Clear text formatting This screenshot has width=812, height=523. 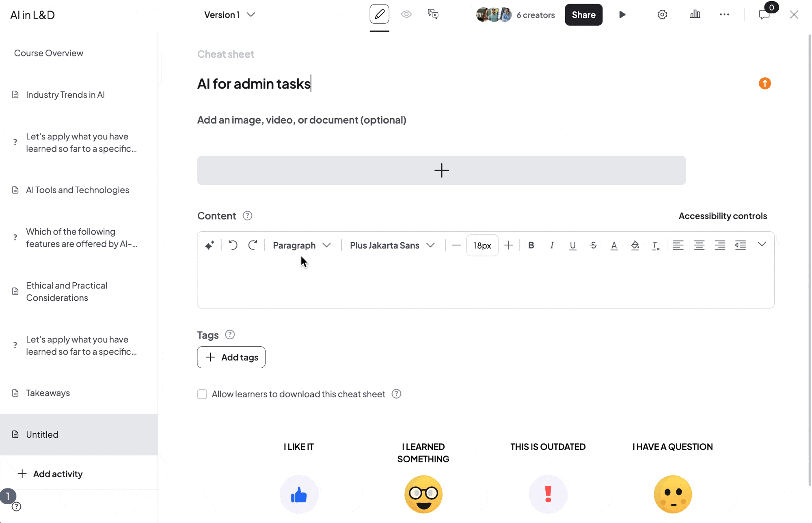tap(656, 245)
